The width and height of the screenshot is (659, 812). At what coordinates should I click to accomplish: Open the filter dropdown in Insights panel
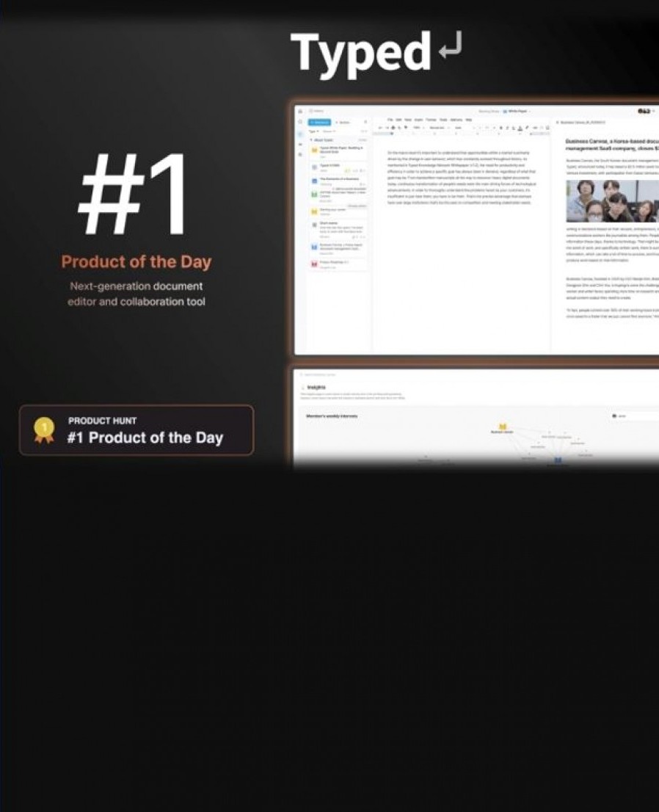point(634,416)
